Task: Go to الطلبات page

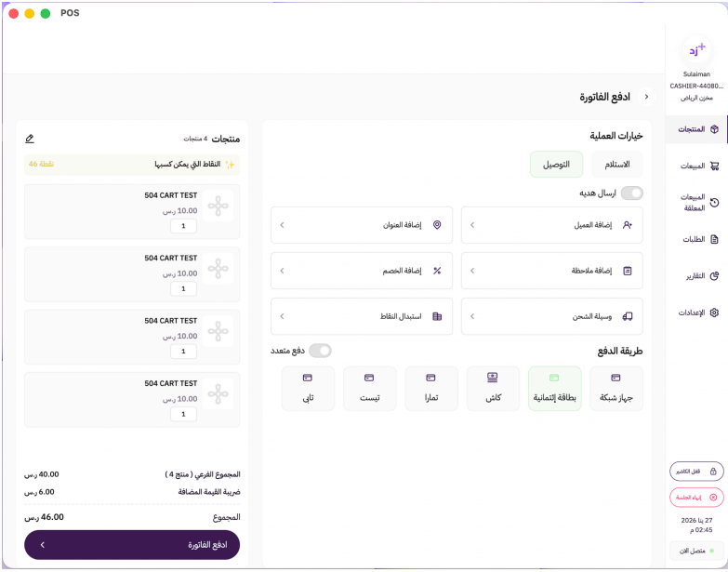Action: click(696, 239)
